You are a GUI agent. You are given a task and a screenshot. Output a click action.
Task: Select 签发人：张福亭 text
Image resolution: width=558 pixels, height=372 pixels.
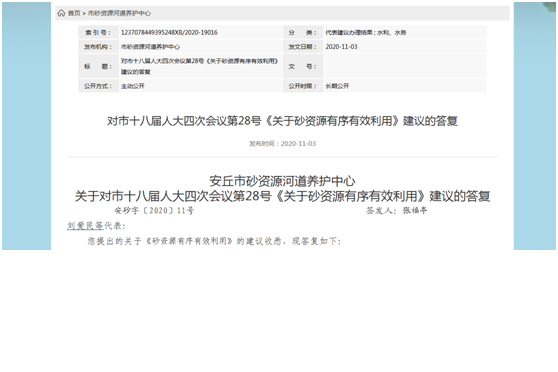(396, 210)
